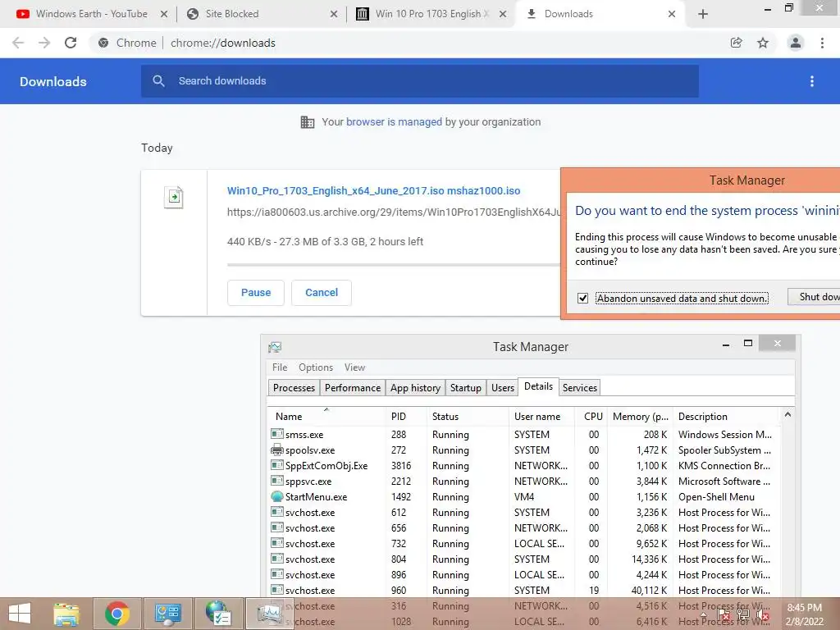Open the Task Manager File menu
840x630 pixels.
[280, 367]
